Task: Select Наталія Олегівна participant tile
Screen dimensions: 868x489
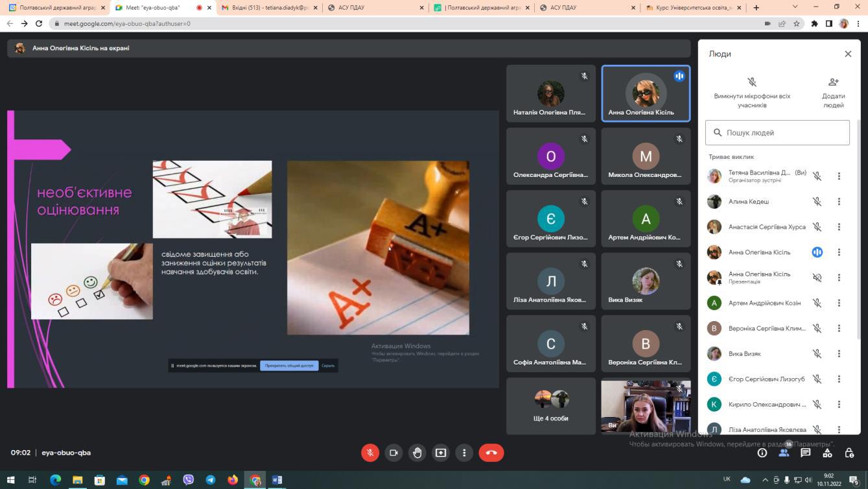Action: point(550,93)
